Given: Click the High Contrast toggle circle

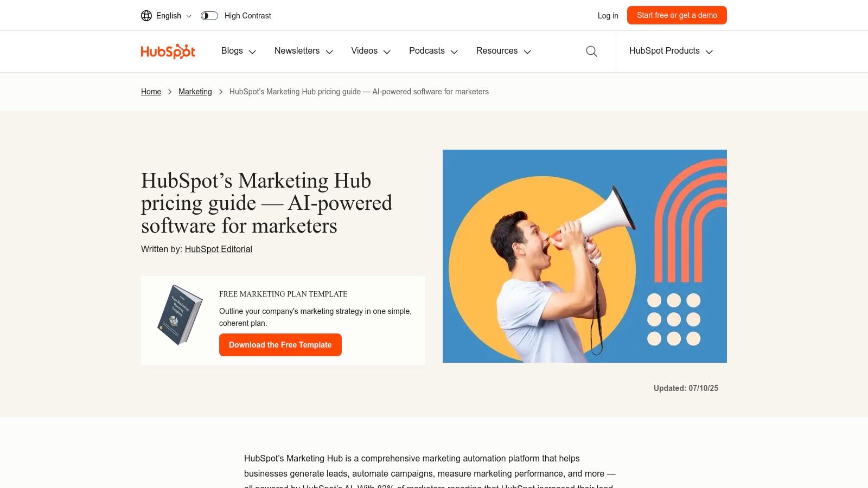Looking at the screenshot, I should (206, 16).
